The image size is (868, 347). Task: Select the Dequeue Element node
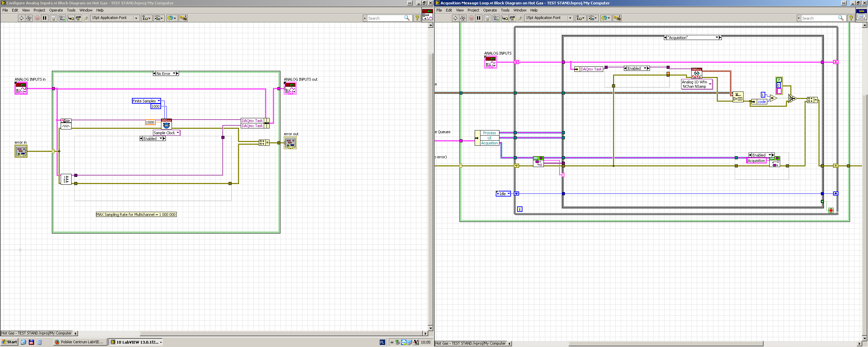coord(538,161)
